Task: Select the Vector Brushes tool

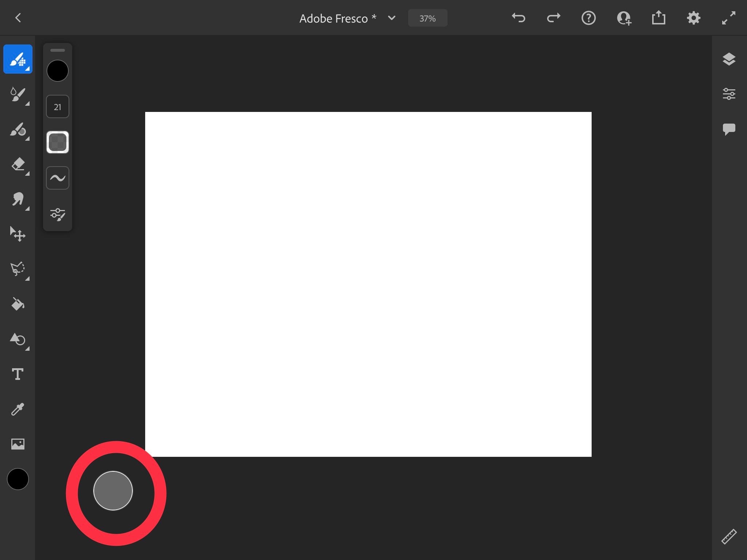Action: point(18,130)
